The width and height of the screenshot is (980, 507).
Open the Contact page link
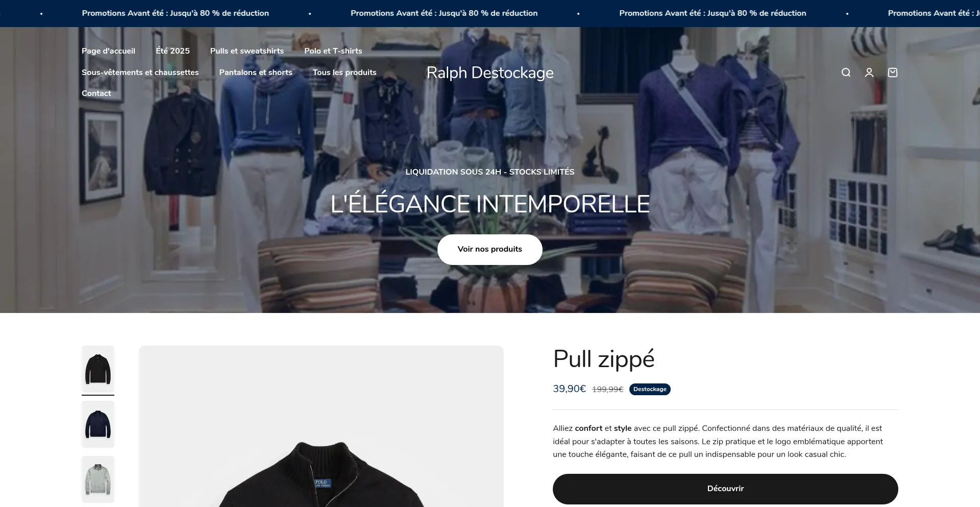pos(96,93)
